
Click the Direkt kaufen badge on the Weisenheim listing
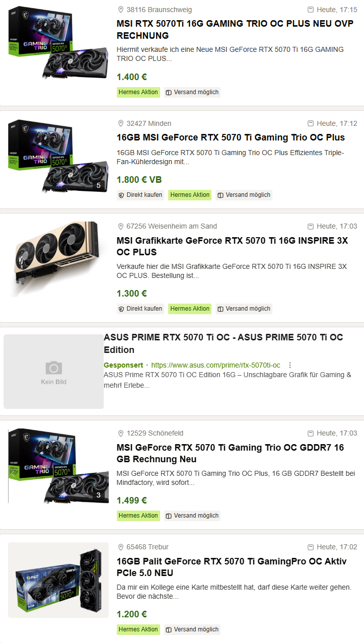tap(140, 309)
